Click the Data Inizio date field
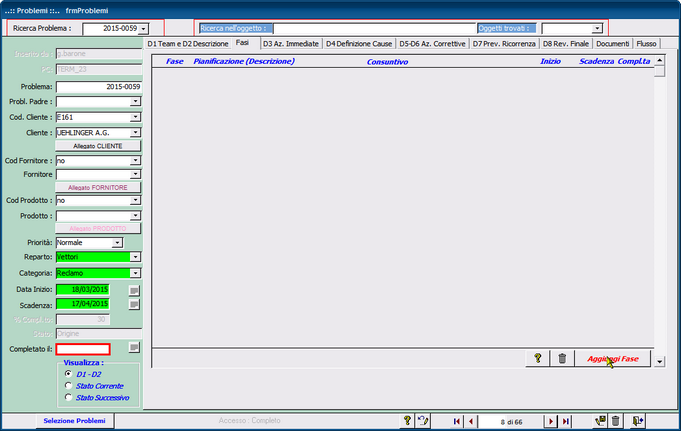681x431 pixels. pos(83,289)
